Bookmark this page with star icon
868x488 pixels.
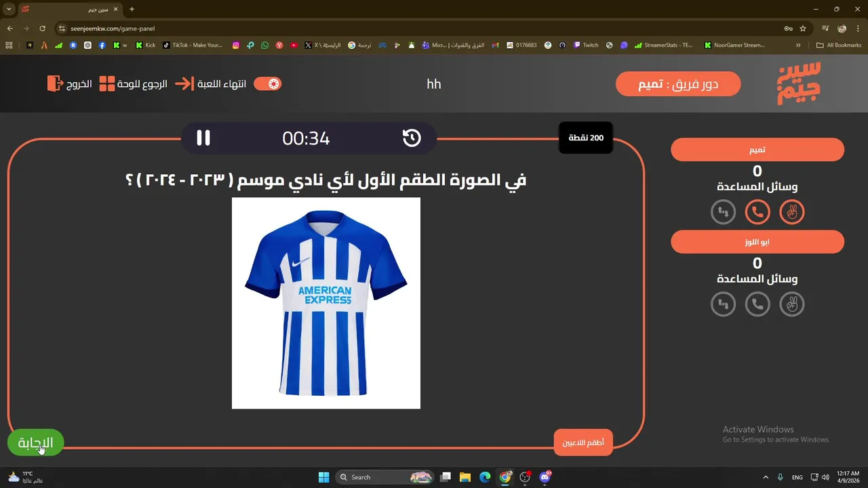click(803, 28)
